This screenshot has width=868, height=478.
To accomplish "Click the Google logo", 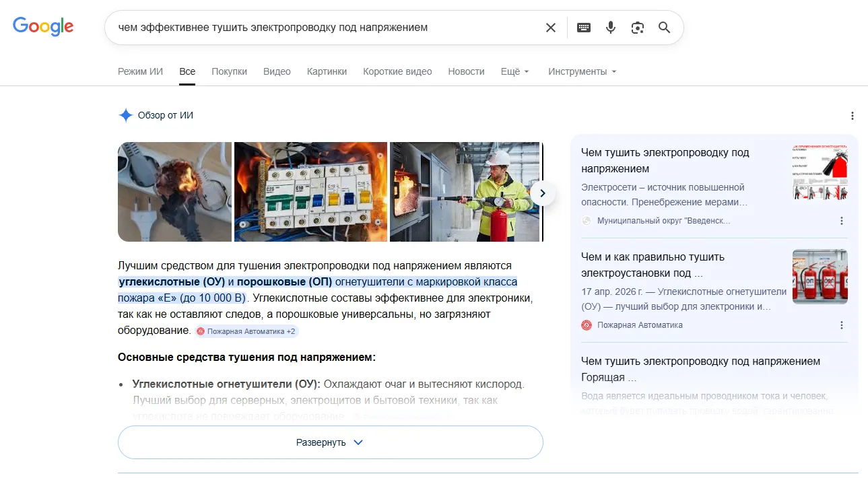I will [43, 26].
